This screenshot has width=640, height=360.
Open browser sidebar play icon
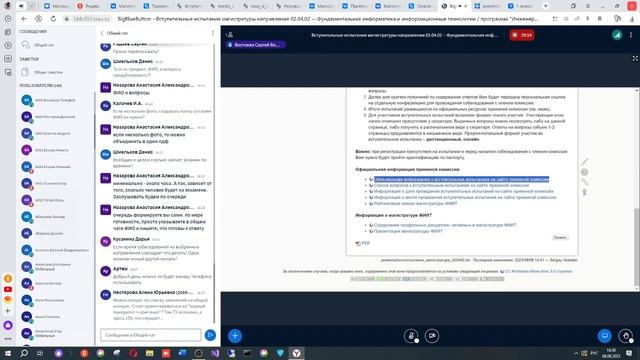8,45
